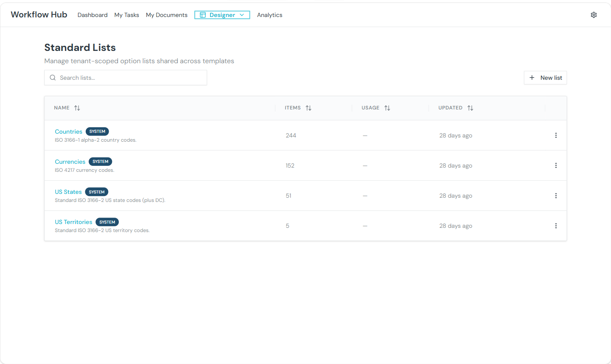Click the ISO 4217 currency codes description
The height and width of the screenshot is (364, 611).
click(x=84, y=170)
